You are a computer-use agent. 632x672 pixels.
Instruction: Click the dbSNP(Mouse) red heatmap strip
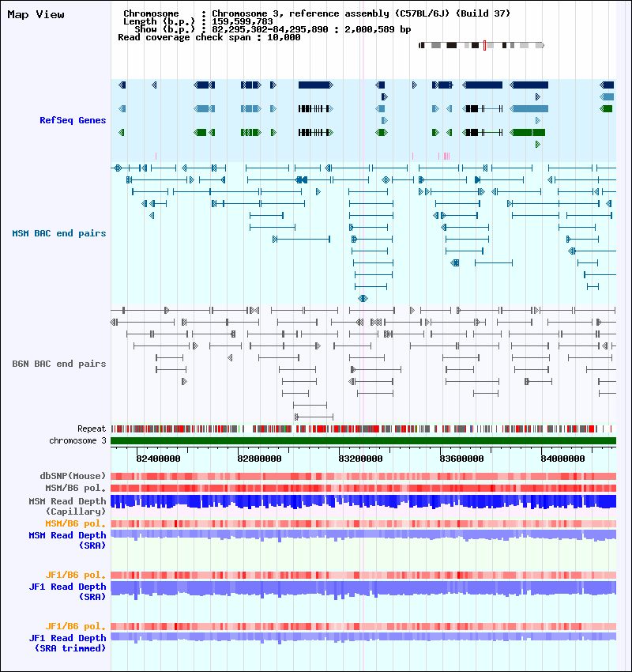tap(363, 476)
